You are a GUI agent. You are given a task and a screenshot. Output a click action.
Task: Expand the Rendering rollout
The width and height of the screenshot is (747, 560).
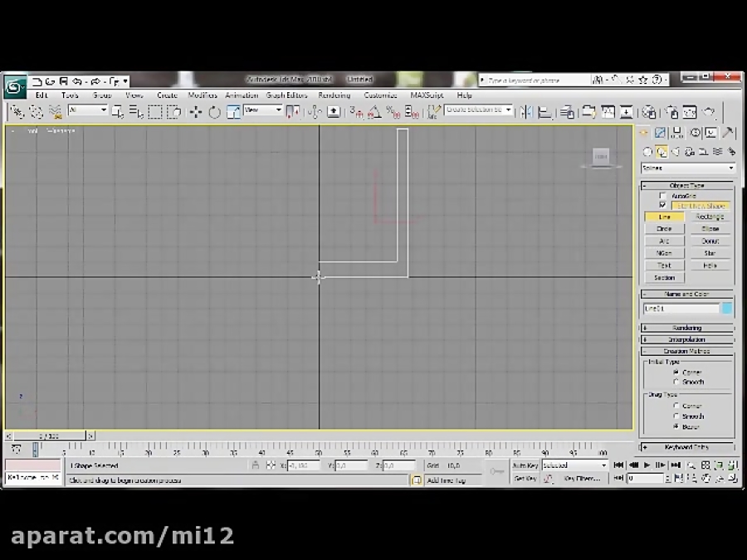(686, 328)
